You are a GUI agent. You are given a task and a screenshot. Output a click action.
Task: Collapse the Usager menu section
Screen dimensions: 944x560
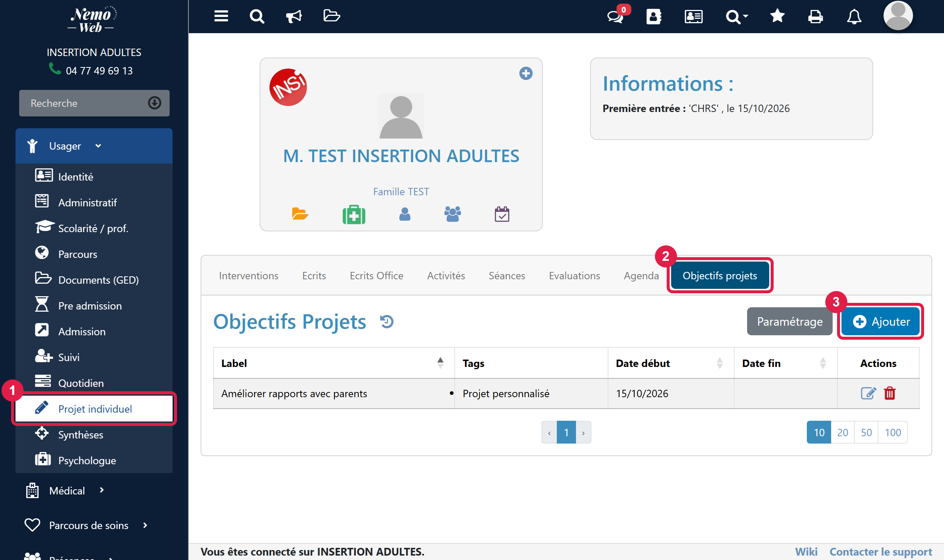pos(94,146)
